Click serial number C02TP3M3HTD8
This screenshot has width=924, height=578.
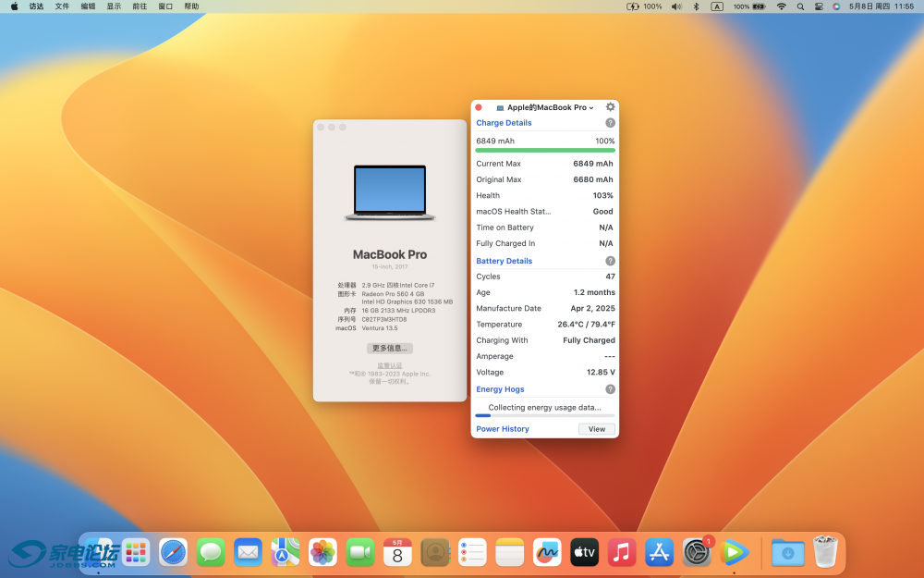click(x=384, y=319)
